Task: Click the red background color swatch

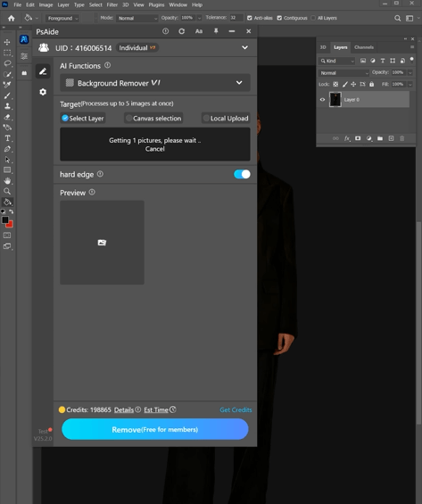Action: (11, 225)
